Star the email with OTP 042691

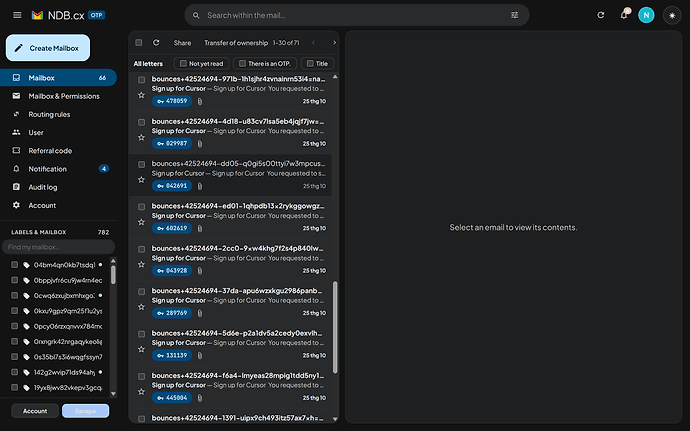141,180
